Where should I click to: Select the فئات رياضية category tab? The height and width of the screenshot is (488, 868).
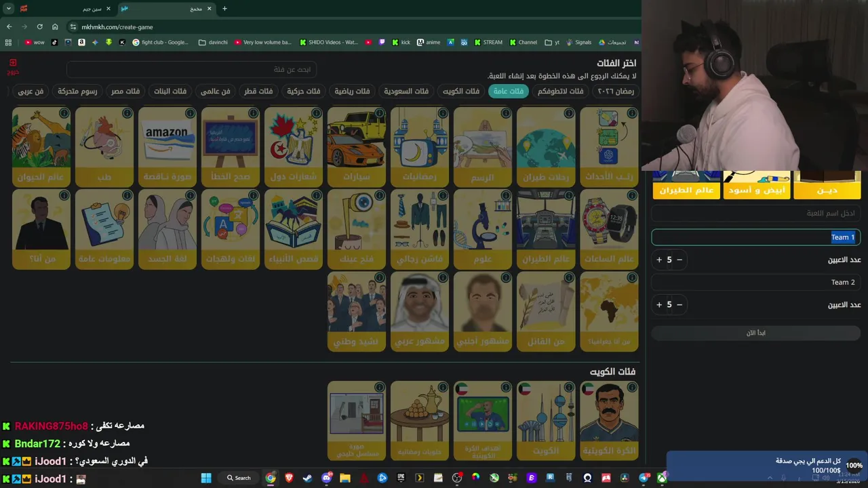[x=352, y=91]
